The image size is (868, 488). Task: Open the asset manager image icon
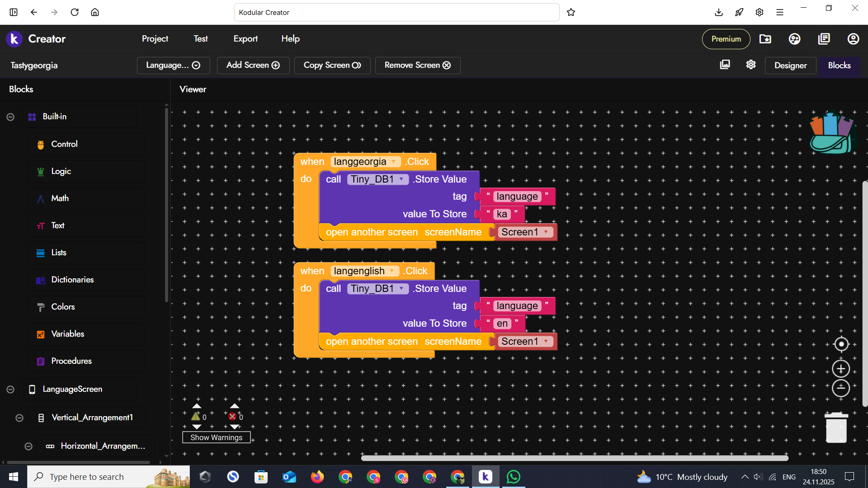(x=725, y=65)
